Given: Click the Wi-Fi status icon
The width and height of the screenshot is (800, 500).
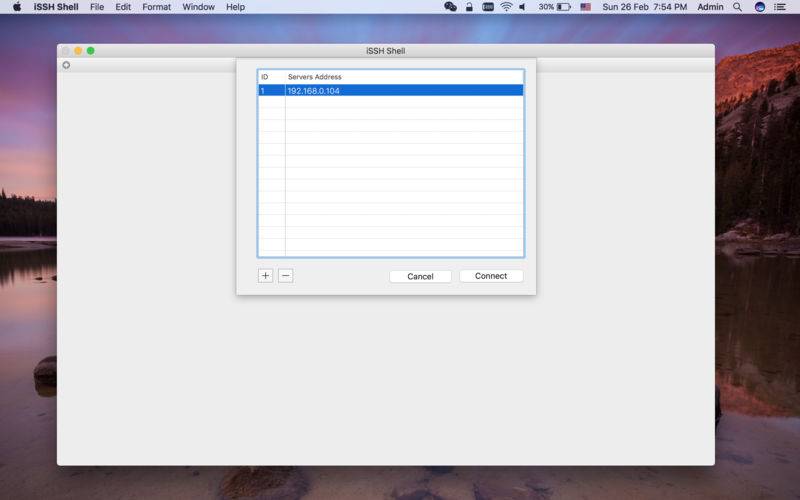Looking at the screenshot, I should (x=506, y=7).
